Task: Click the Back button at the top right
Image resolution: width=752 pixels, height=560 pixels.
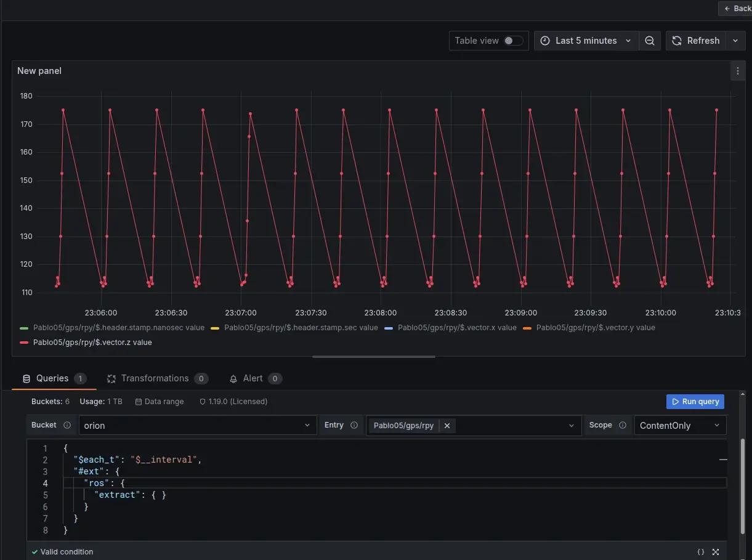Action: pos(738,8)
